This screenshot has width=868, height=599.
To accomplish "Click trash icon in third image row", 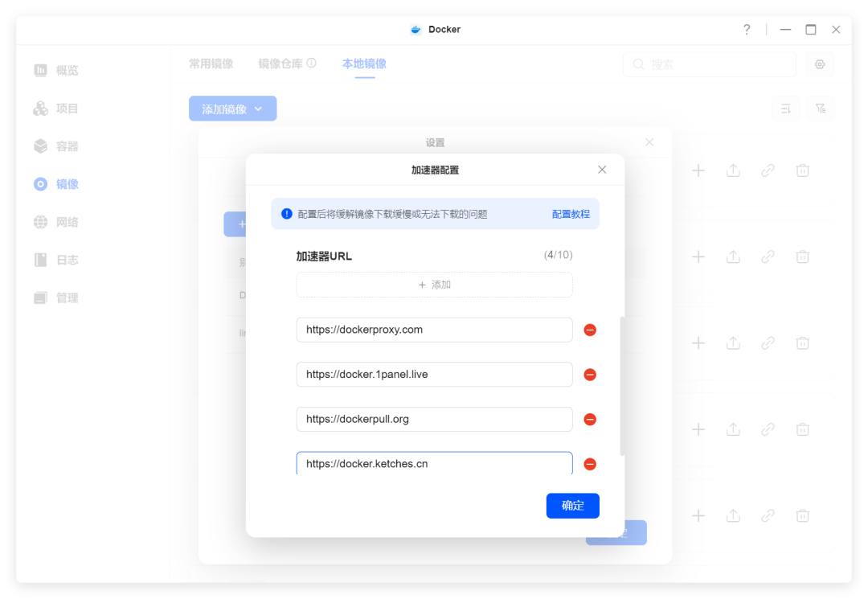I will coord(803,343).
